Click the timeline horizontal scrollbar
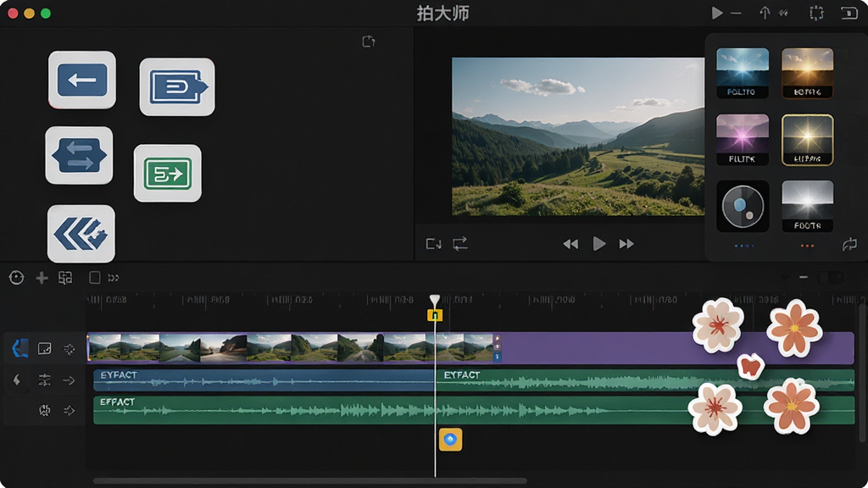The image size is (868, 488). (310, 481)
